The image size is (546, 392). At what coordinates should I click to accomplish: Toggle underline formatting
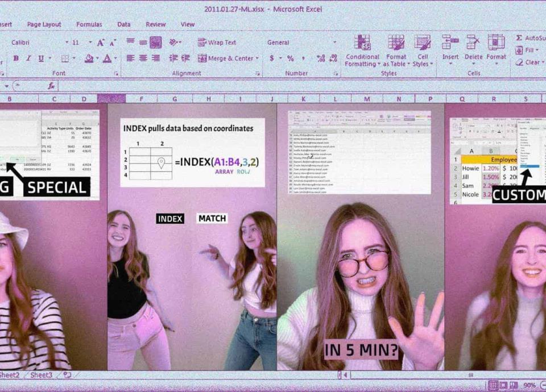(41, 59)
